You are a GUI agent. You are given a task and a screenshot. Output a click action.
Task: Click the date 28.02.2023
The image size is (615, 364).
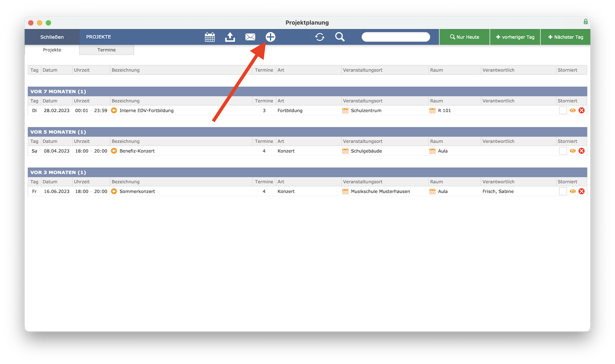57,110
